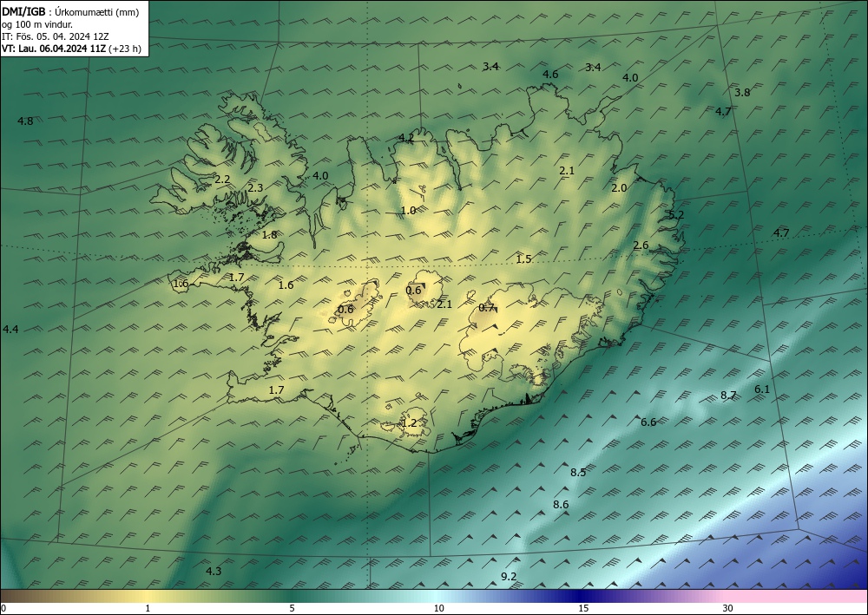Image resolution: width=868 pixels, height=615 pixels.
Task: Select the 1.0 value on the map
Action: point(408,210)
